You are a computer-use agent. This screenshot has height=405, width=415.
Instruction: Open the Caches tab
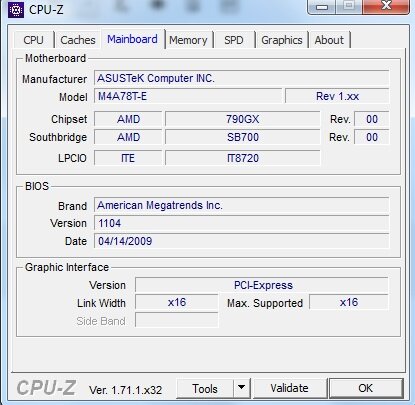78,40
